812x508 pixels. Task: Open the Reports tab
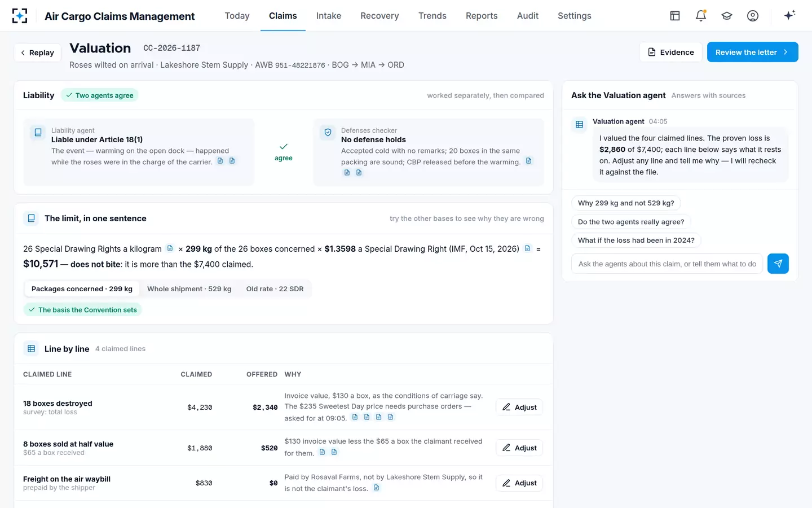tap(482, 16)
